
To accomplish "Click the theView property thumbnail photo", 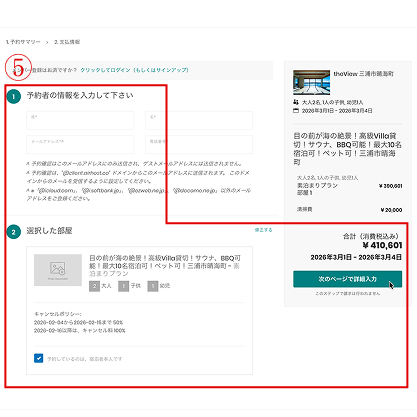I will tap(311, 82).
